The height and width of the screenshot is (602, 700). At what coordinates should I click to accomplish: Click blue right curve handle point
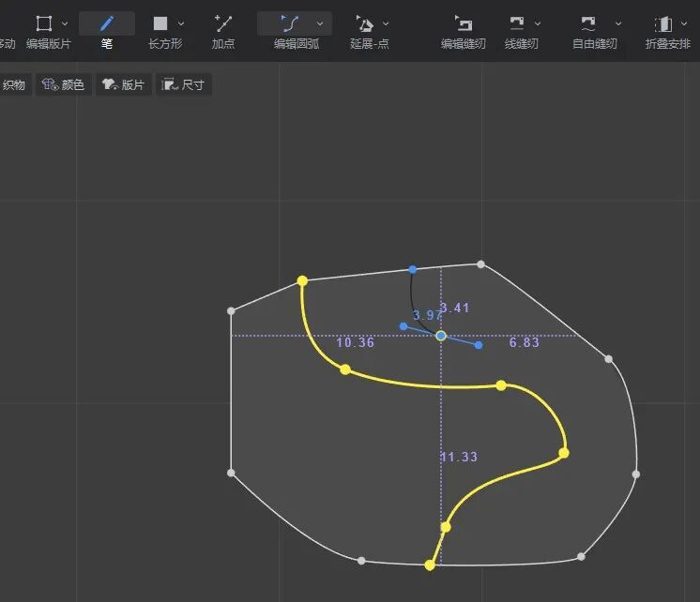pos(479,345)
